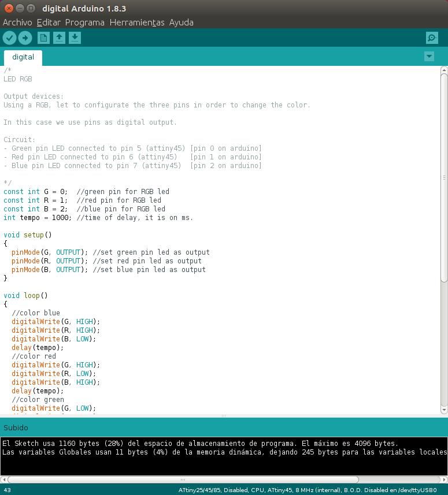Click the 'void loop()' line
Screen dimensions: 448x495
pyautogui.click(x=25, y=296)
